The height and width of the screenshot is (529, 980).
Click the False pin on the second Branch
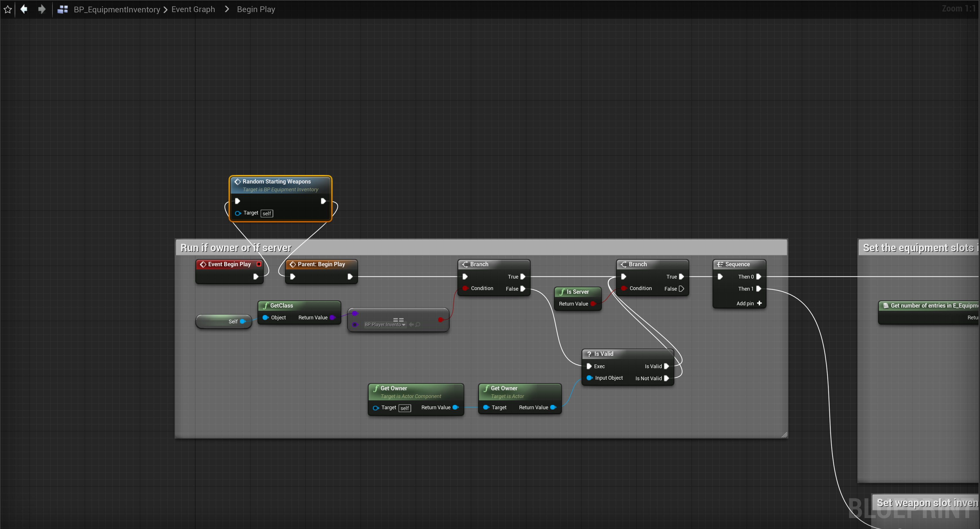[681, 289]
